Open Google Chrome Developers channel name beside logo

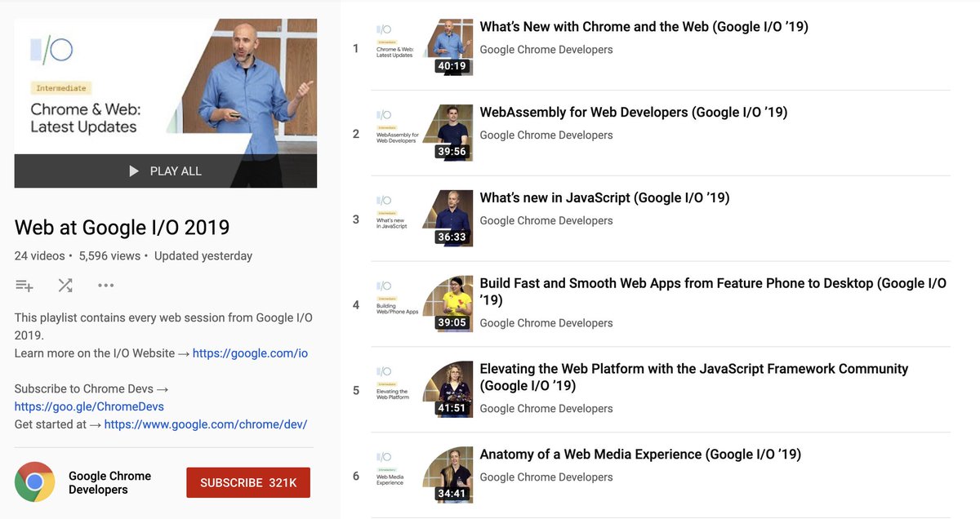(109, 482)
